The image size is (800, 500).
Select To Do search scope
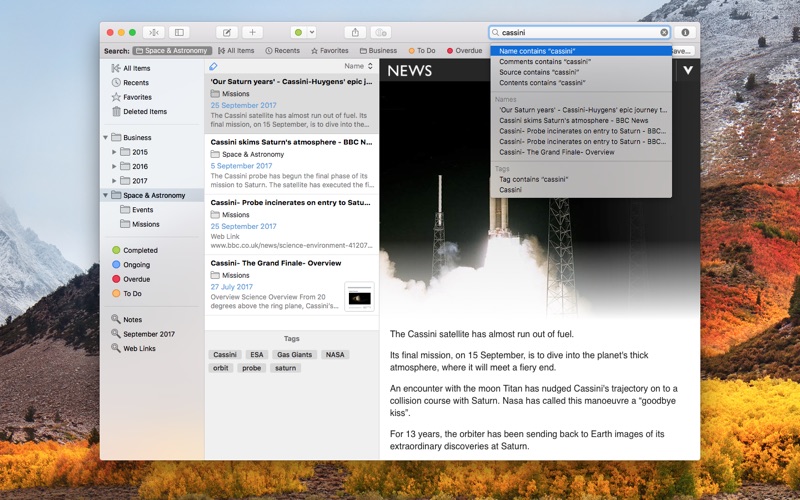[422, 51]
